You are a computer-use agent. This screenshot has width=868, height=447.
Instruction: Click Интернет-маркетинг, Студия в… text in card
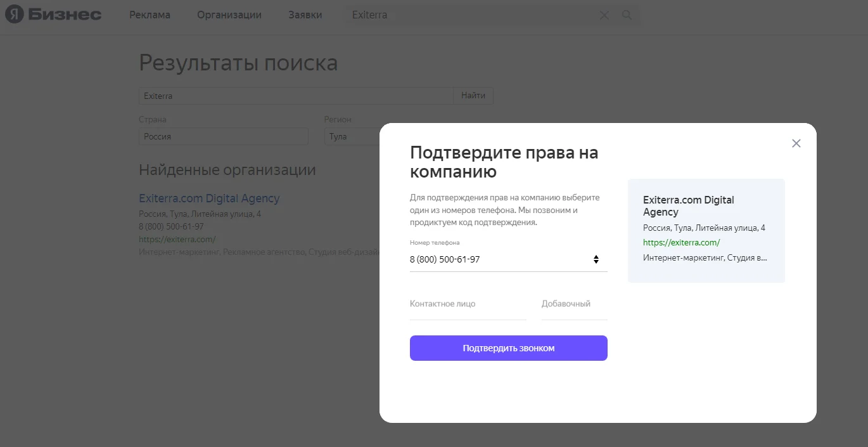tap(705, 257)
